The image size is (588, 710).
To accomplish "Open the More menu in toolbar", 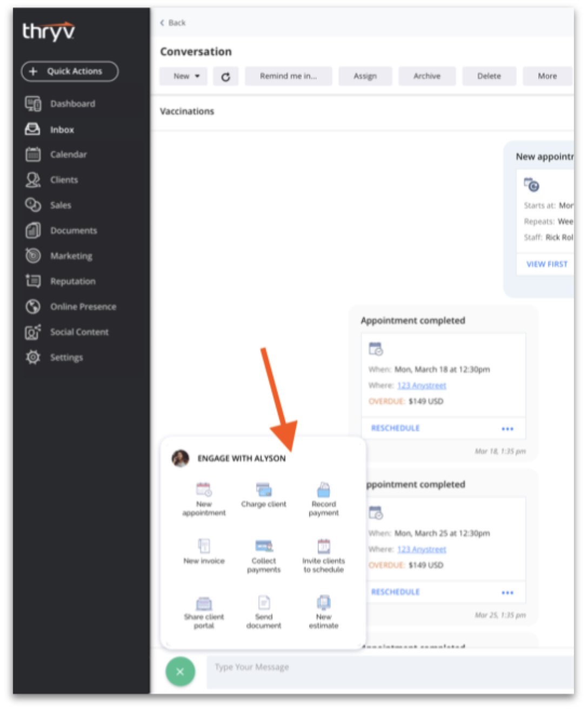I will pyautogui.click(x=547, y=77).
